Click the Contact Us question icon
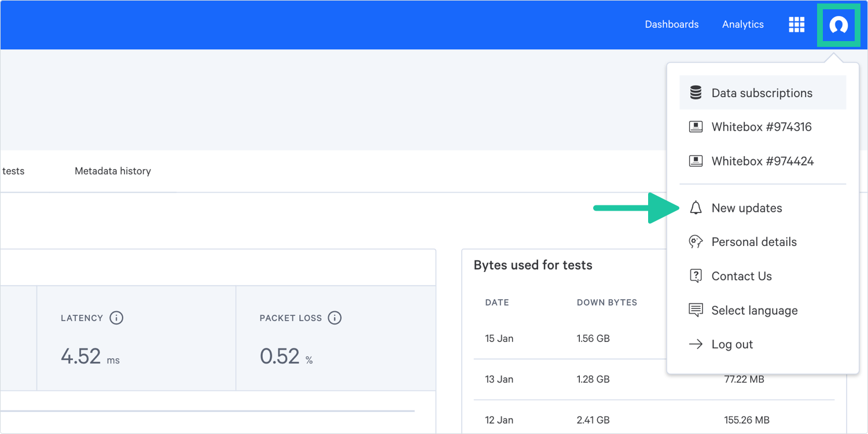868x434 pixels. [696, 276]
